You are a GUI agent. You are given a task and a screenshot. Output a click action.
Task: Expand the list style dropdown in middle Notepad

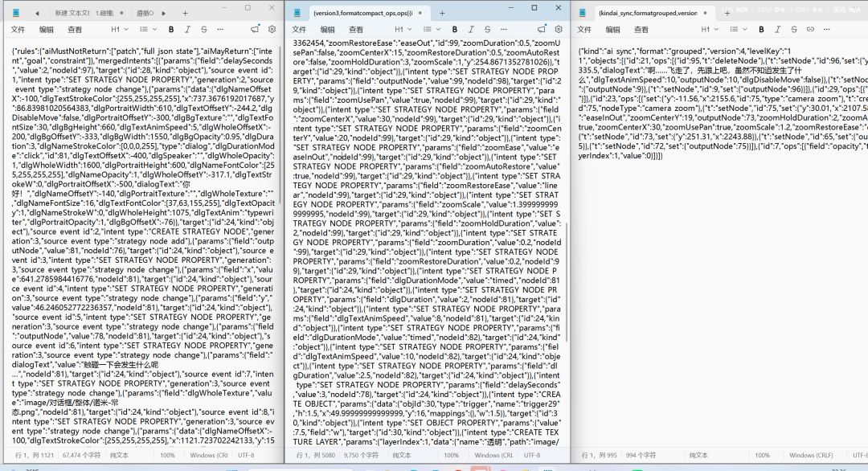click(432, 29)
